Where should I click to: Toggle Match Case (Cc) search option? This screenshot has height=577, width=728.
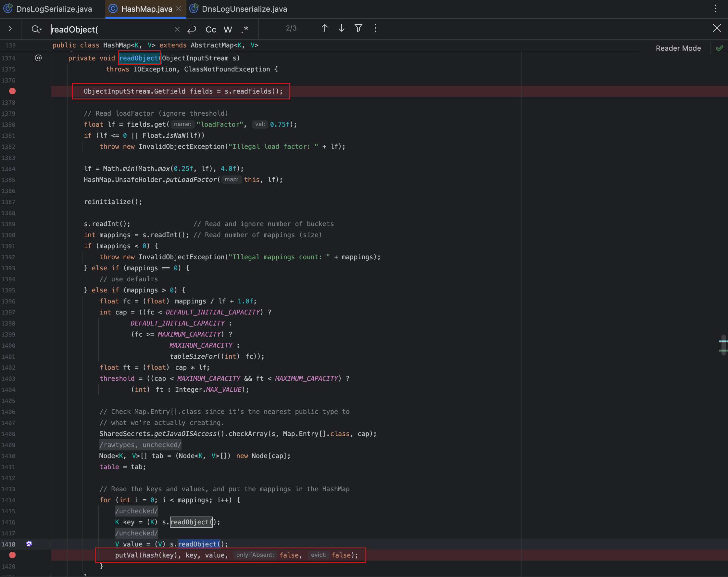[211, 29]
